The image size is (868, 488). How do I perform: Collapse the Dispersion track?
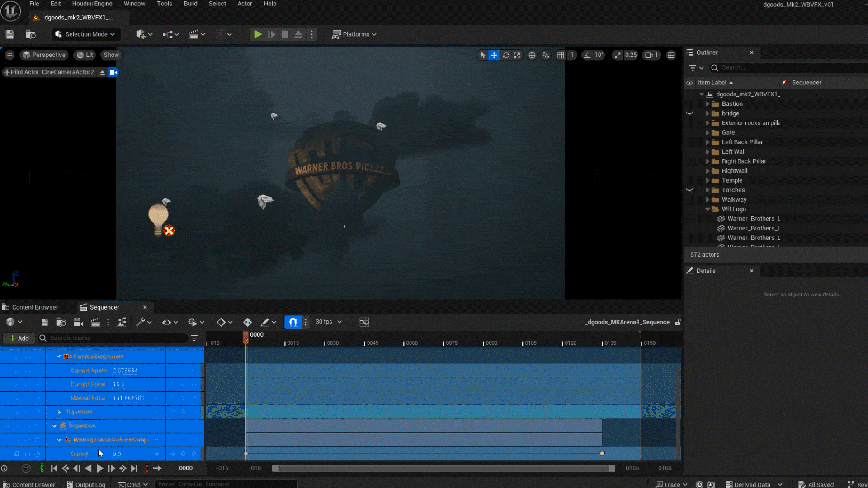click(x=55, y=426)
